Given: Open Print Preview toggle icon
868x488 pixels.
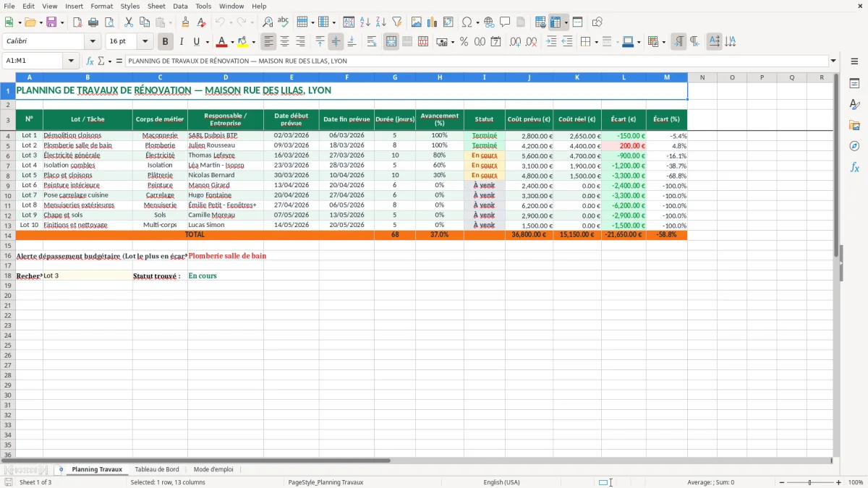Looking at the screenshot, I should pyautogui.click(x=109, y=22).
